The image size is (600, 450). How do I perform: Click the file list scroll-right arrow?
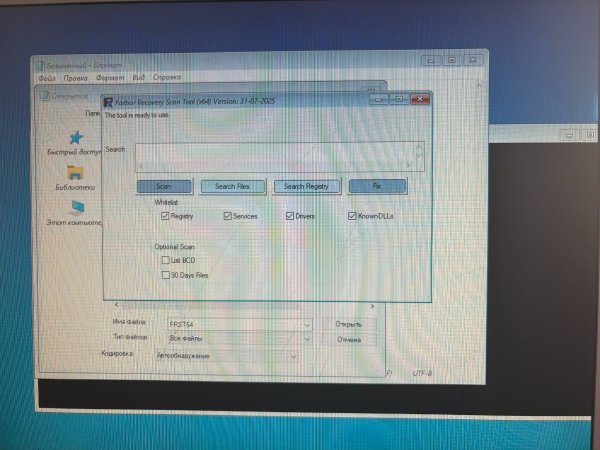[x=372, y=306]
